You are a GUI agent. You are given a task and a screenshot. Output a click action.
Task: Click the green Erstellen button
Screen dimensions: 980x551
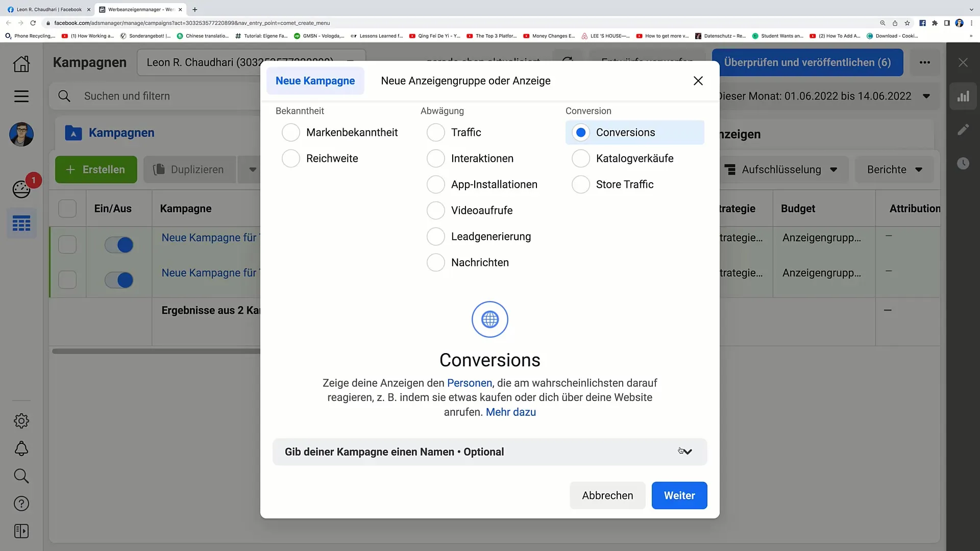click(96, 170)
